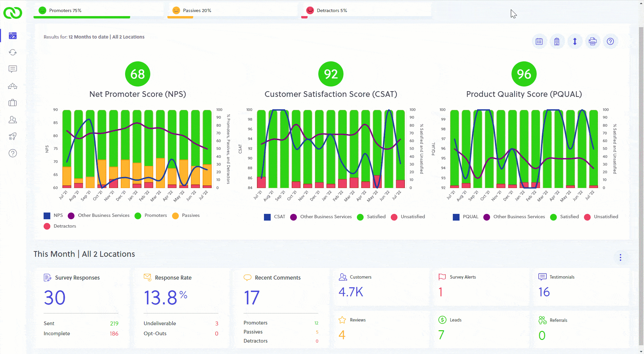Switch to the Passives 20% tab
Viewport: 644px width, 354px height.
click(x=196, y=10)
